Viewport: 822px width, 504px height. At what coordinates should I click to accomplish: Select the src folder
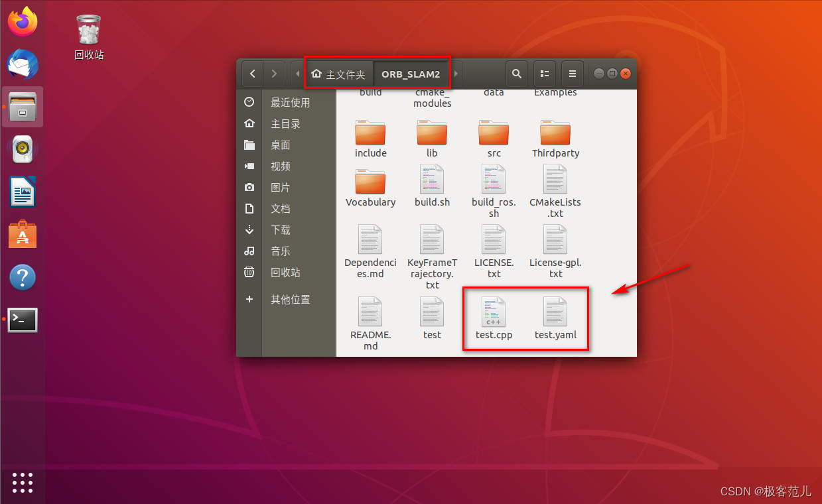pyautogui.click(x=494, y=139)
